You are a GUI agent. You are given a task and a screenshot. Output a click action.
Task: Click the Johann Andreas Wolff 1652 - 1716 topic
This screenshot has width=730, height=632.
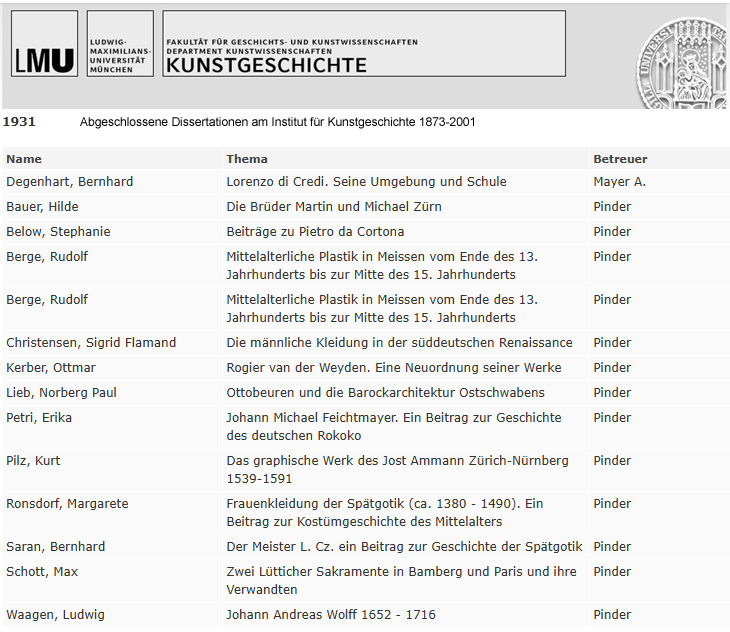coord(331,614)
